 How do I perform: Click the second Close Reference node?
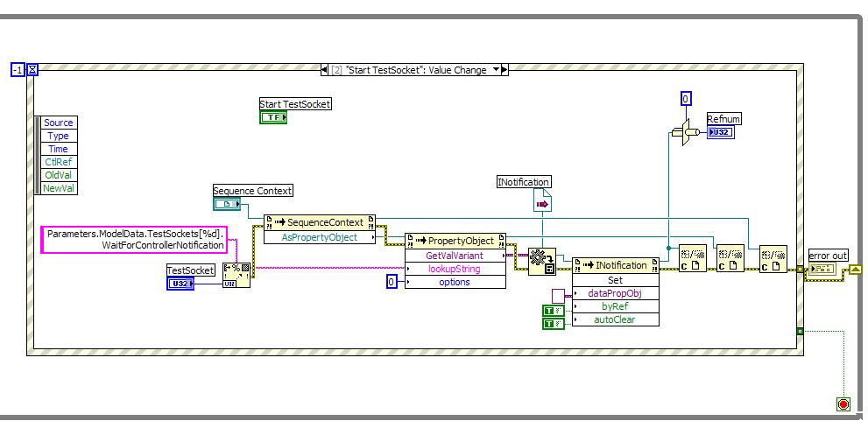point(730,258)
